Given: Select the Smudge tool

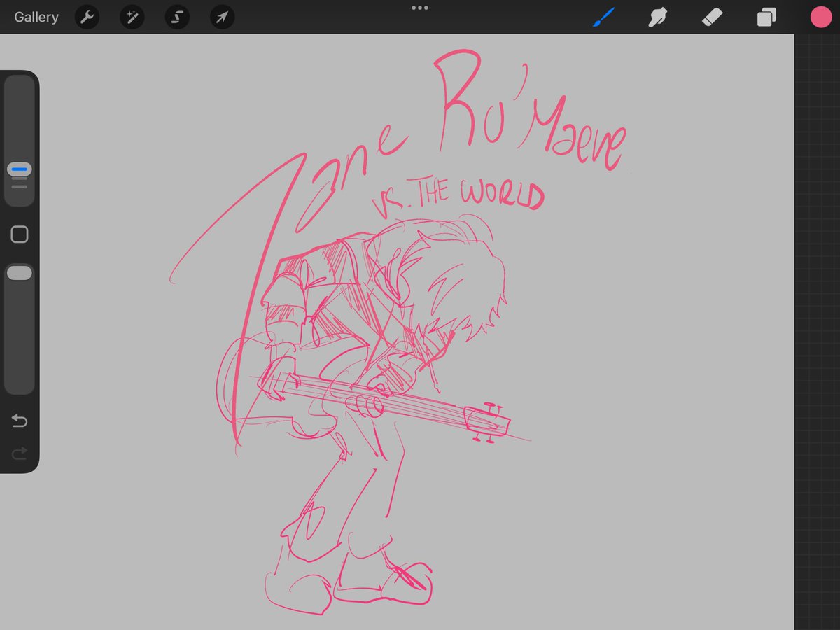Looking at the screenshot, I should (657, 17).
